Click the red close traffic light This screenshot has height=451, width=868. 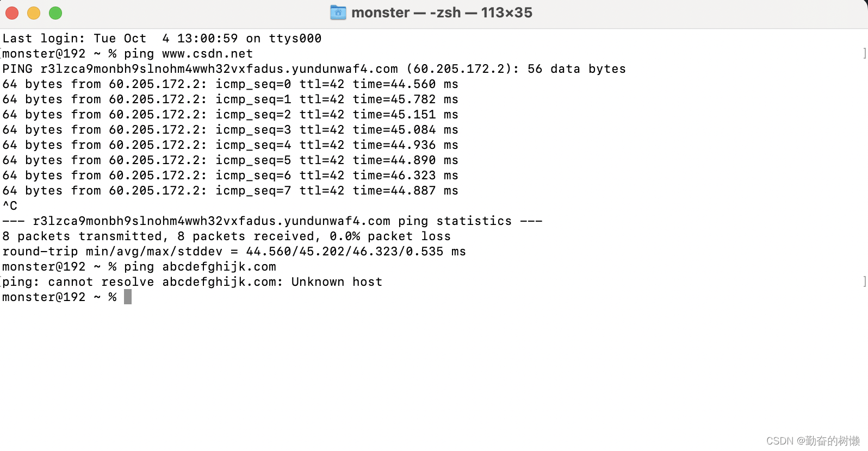pos(11,12)
